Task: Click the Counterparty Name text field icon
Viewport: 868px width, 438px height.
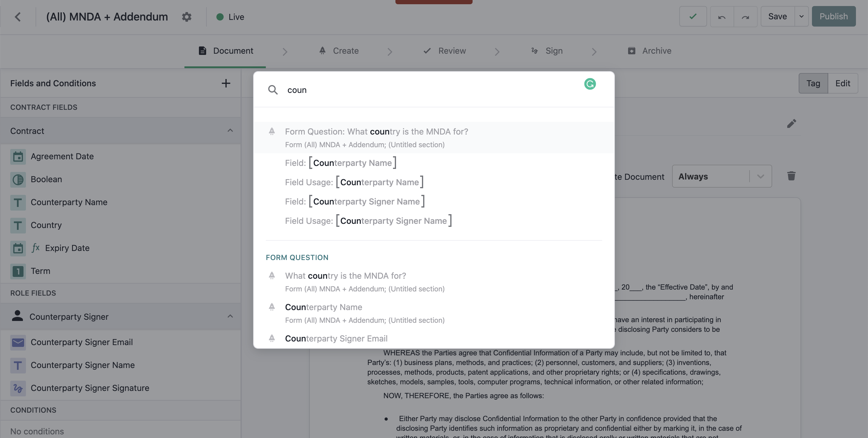Action: click(x=18, y=202)
